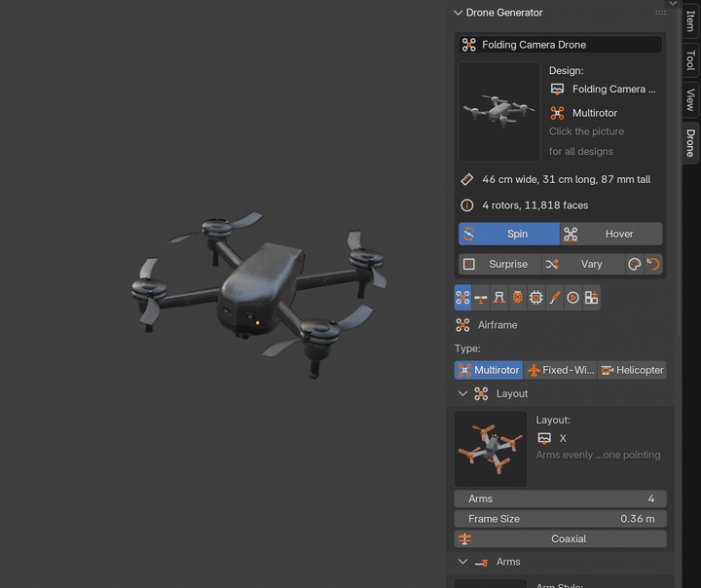Open the add-blocks extras tab icon

coord(591,297)
